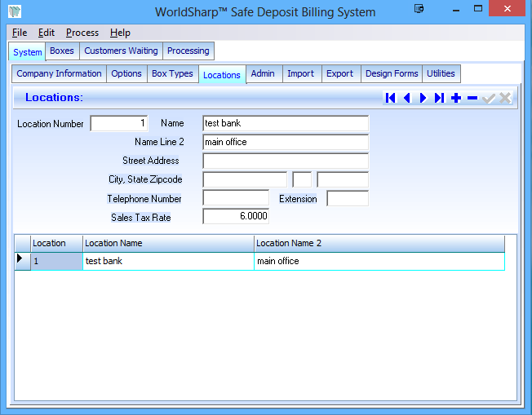This screenshot has width=532, height=415.
Task: Click the app icon in title bar
Action: 16,12
